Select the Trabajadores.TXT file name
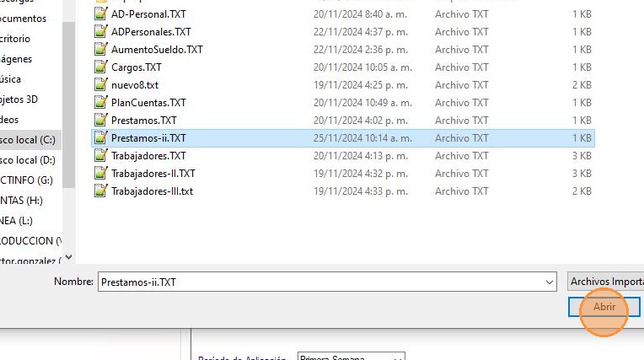The height and width of the screenshot is (360, 644). click(x=148, y=156)
